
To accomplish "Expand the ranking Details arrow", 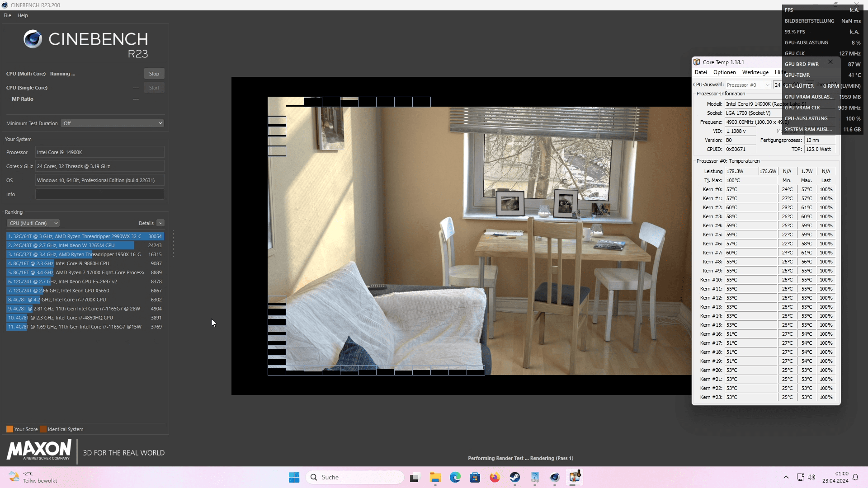I will 160,223.
